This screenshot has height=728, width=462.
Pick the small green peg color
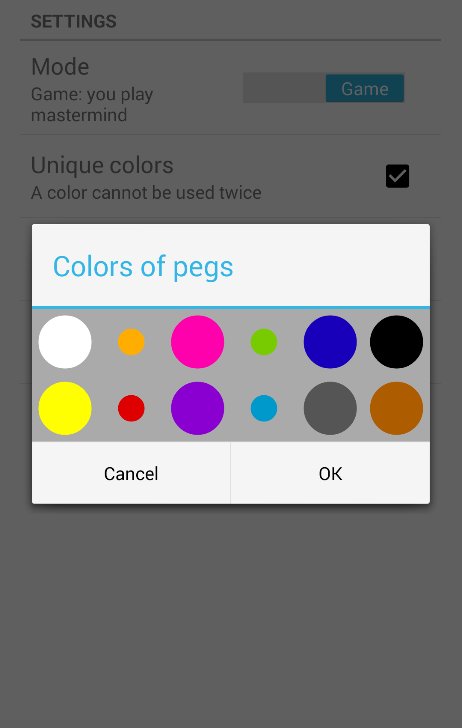click(x=264, y=342)
